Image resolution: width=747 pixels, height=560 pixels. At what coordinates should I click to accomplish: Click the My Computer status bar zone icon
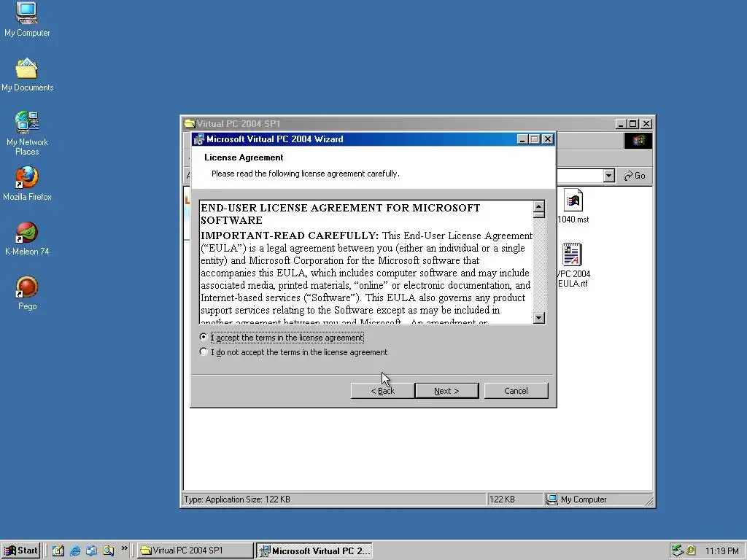coord(551,499)
